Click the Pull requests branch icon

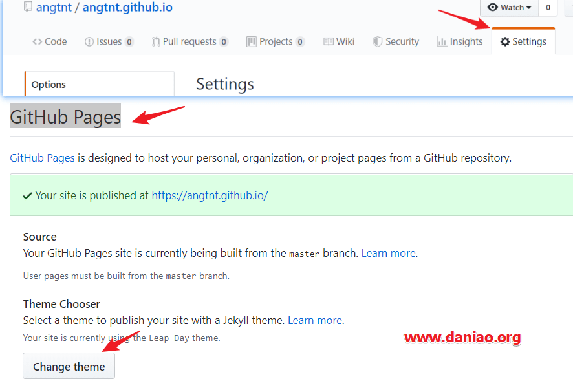pyautogui.click(x=156, y=41)
